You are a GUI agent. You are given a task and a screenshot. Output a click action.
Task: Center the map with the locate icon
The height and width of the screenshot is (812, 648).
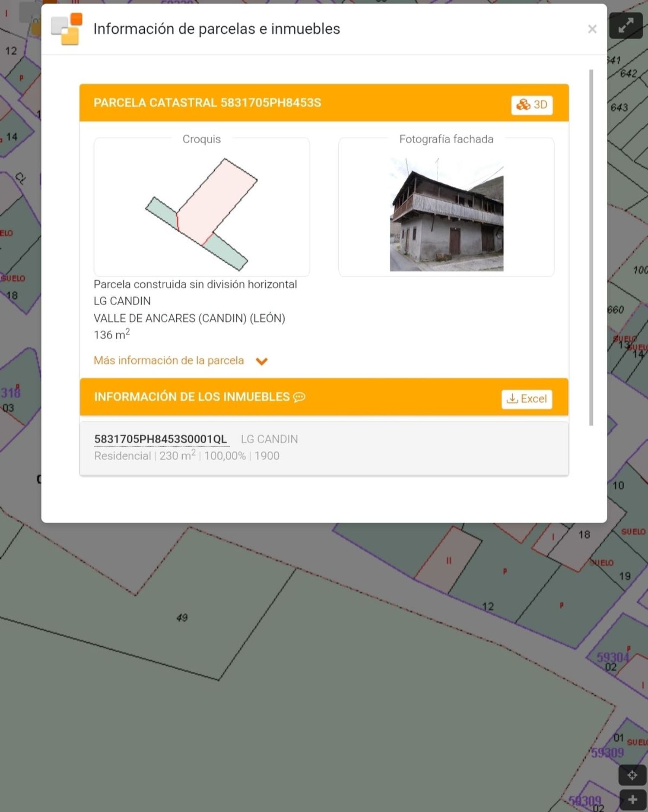(x=632, y=775)
